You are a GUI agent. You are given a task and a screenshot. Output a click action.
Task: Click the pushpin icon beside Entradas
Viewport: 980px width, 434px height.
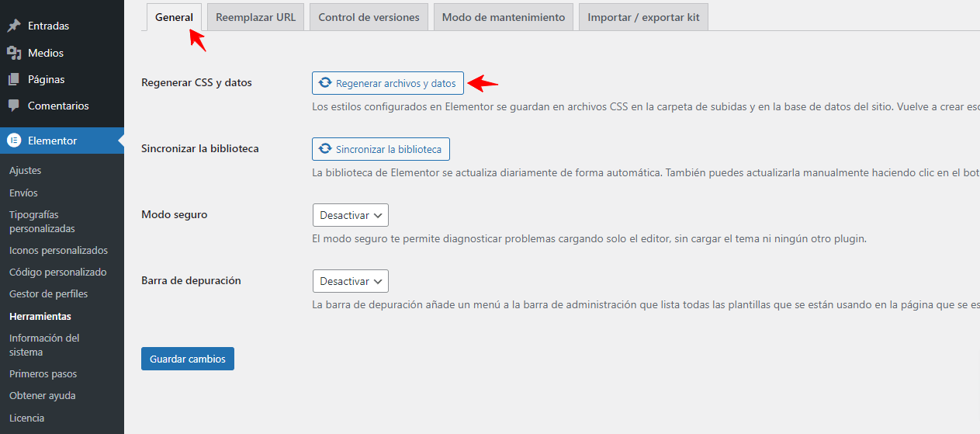point(14,26)
